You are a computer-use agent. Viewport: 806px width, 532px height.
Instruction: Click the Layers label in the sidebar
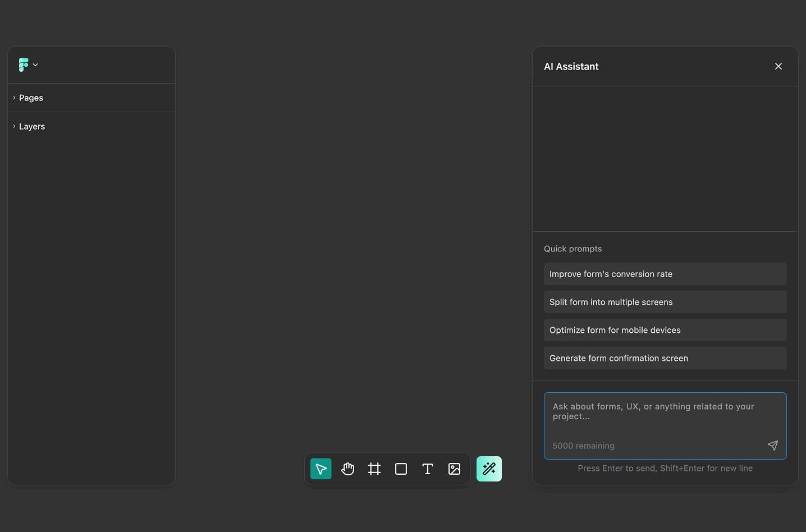point(32,126)
